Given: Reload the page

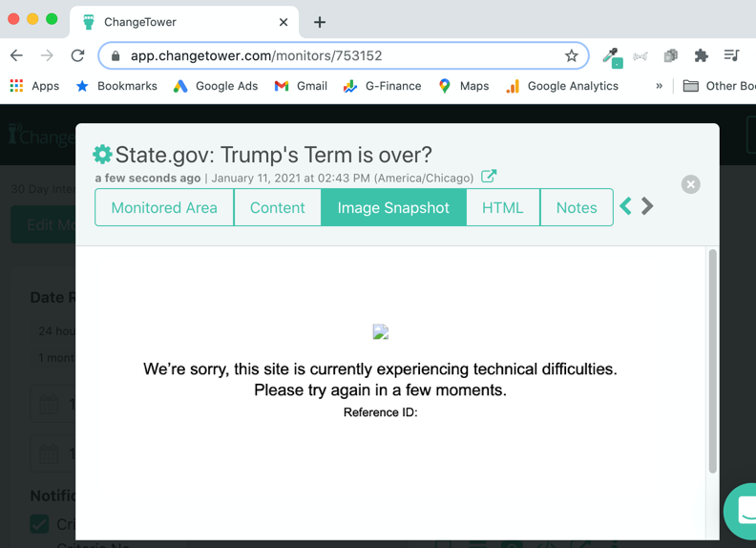Looking at the screenshot, I should click(x=77, y=55).
